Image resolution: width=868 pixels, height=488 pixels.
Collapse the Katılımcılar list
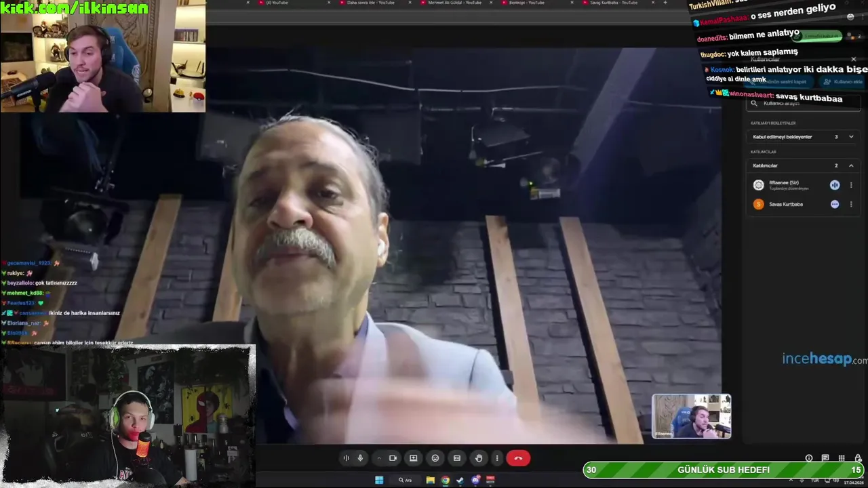pyautogui.click(x=851, y=165)
